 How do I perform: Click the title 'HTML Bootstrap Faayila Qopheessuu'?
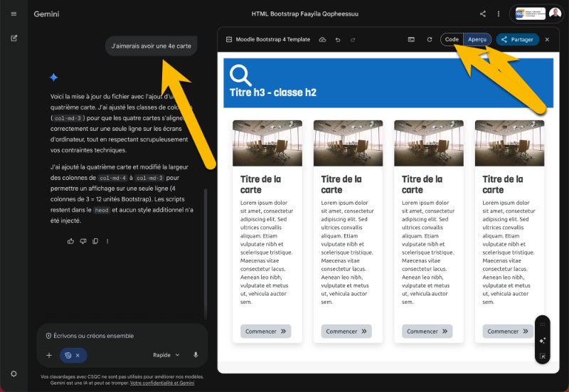[305, 14]
